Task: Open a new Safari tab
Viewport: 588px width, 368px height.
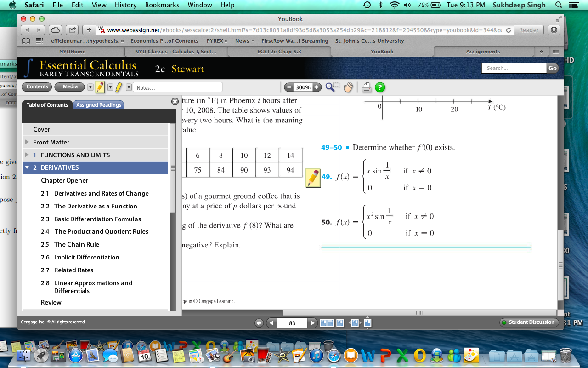Action: pyautogui.click(x=541, y=52)
